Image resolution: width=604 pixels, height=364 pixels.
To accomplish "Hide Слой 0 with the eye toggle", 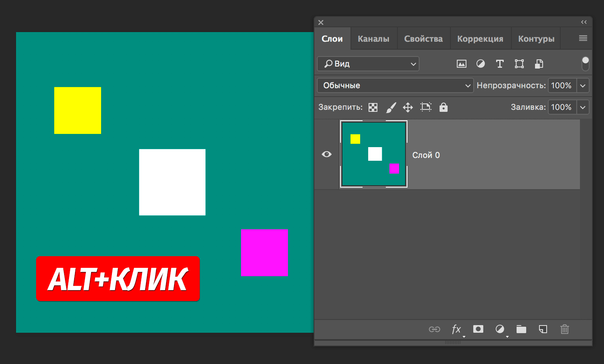I will pyautogui.click(x=326, y=154).
